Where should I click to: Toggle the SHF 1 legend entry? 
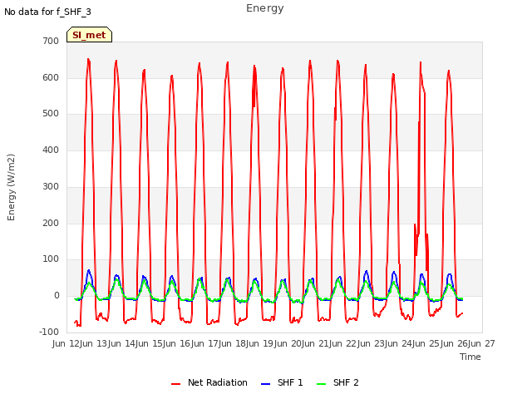(282, 382)
